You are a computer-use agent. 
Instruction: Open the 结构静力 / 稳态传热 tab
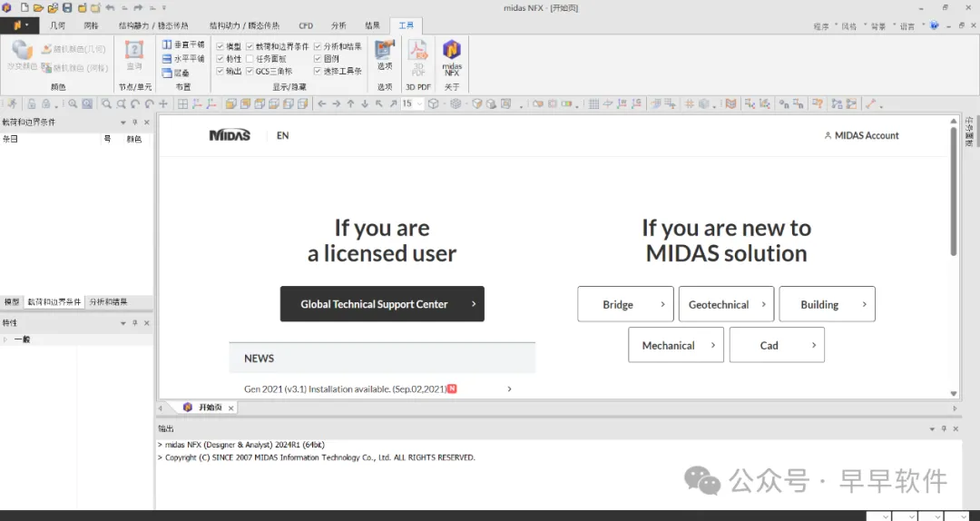coord(153,25)
